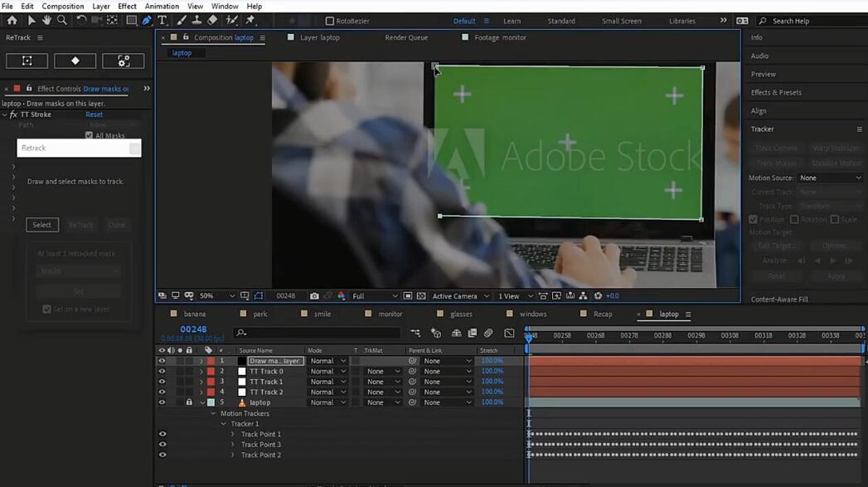
Task: Click the Select button in ReTrack
Action: (x=42, y=225)
